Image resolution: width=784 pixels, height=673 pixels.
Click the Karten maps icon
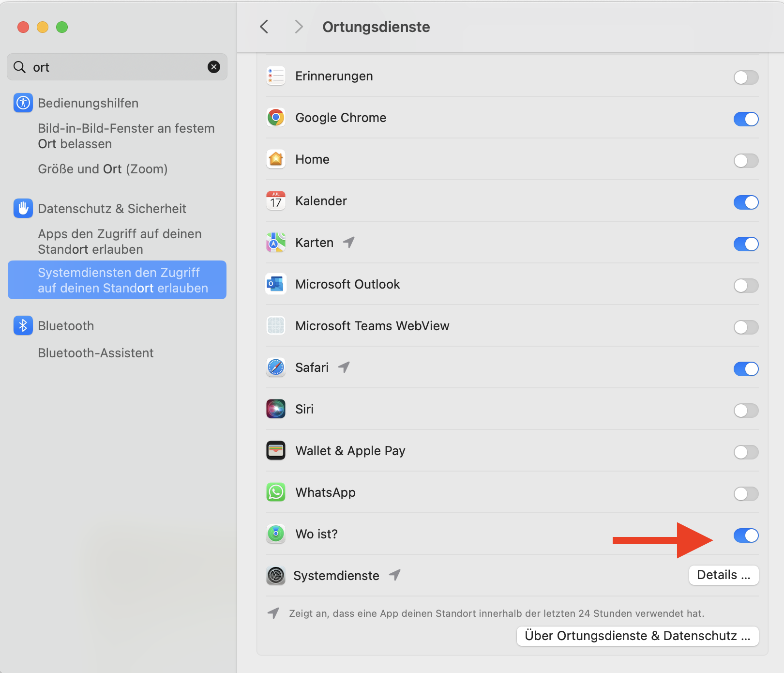pyautogui.click(x=276, y=243)
